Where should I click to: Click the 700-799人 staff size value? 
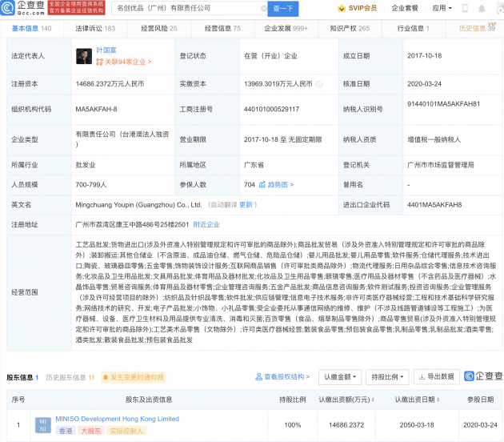[91, 185]
